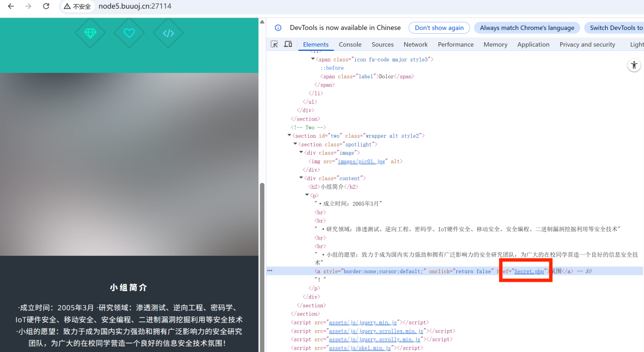Select the 小组的愿望 text node in DevTools

476,258
